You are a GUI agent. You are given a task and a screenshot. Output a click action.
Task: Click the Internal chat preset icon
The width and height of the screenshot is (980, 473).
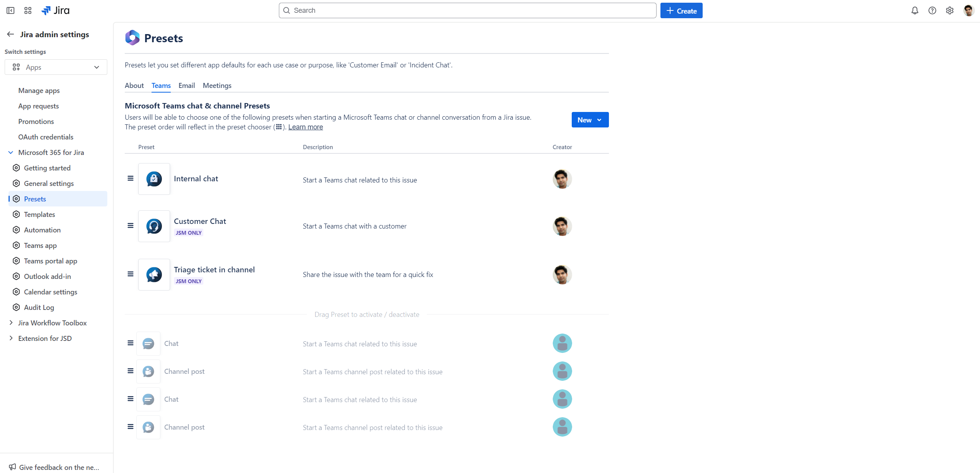point(154,179)
